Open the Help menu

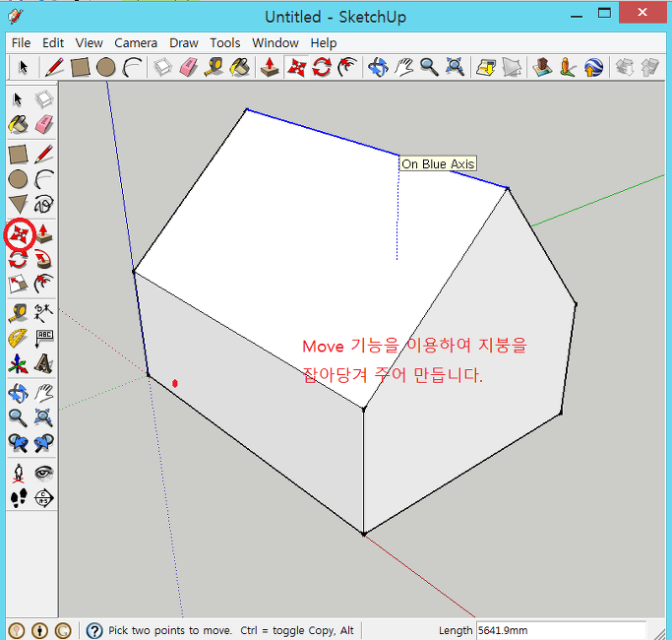click(323, 43)
